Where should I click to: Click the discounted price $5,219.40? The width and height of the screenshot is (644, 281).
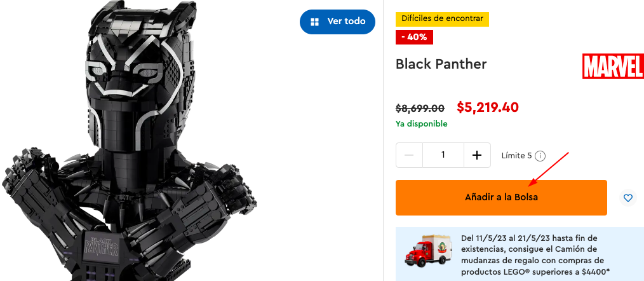(488, 107)
